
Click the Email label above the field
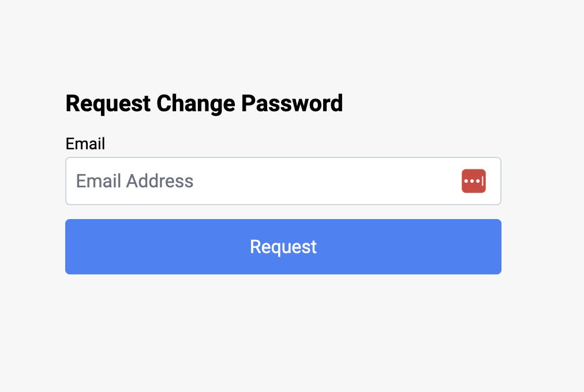click(x=85, y=144)
